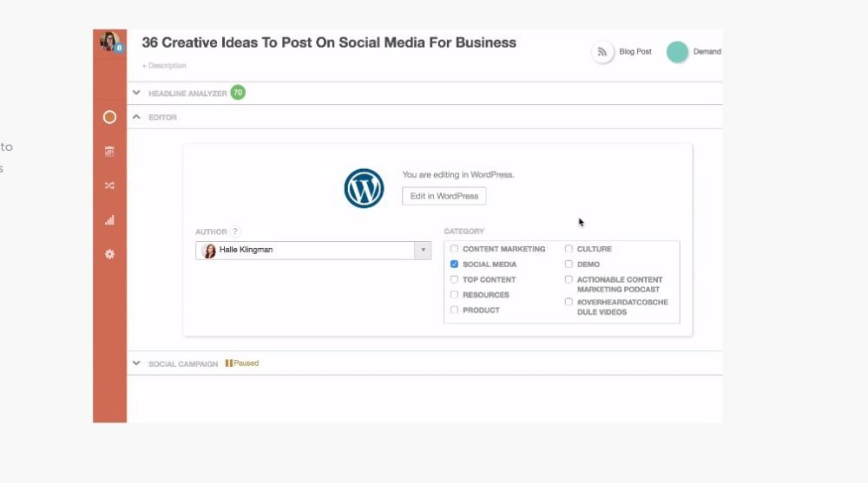Viewport: 868px width, 483px height.
Task: Check the Content Marketing category
Action: pos(454,249)
